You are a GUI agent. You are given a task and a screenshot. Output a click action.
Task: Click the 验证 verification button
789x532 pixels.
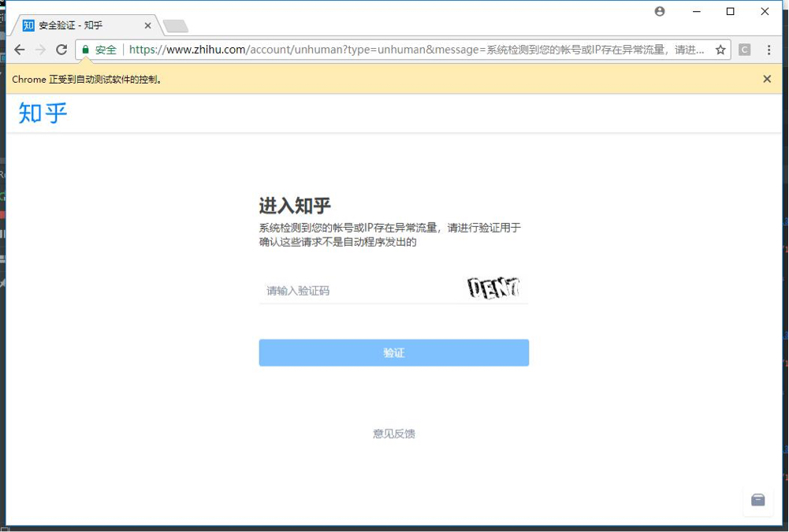coord(394,353)
